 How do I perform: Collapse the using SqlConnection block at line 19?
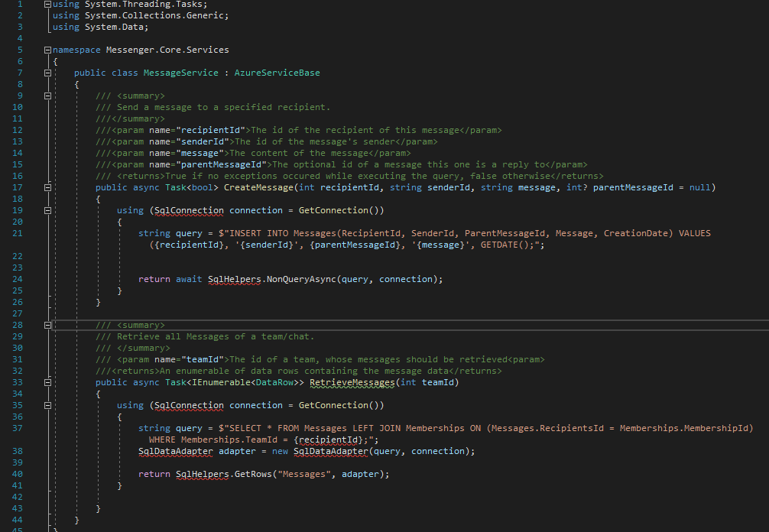pyautogui.click(x=47, y=211)
